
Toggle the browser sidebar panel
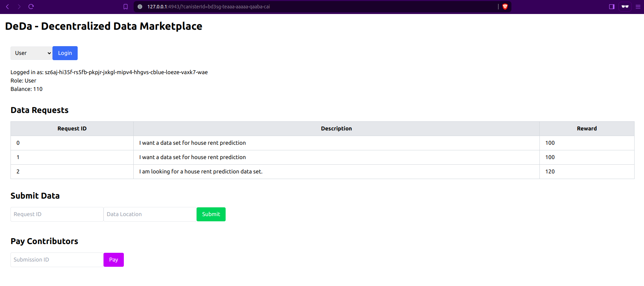coord(612,7)
